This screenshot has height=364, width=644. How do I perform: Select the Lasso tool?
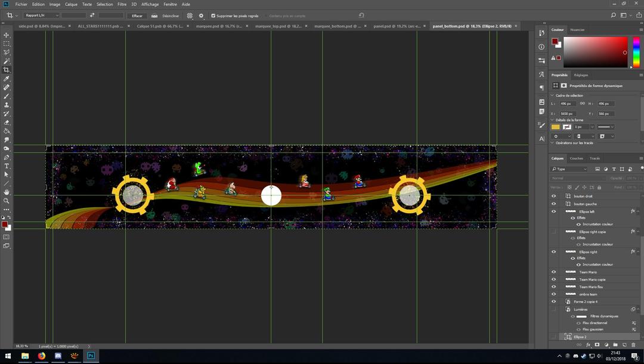tap(6, 52)
